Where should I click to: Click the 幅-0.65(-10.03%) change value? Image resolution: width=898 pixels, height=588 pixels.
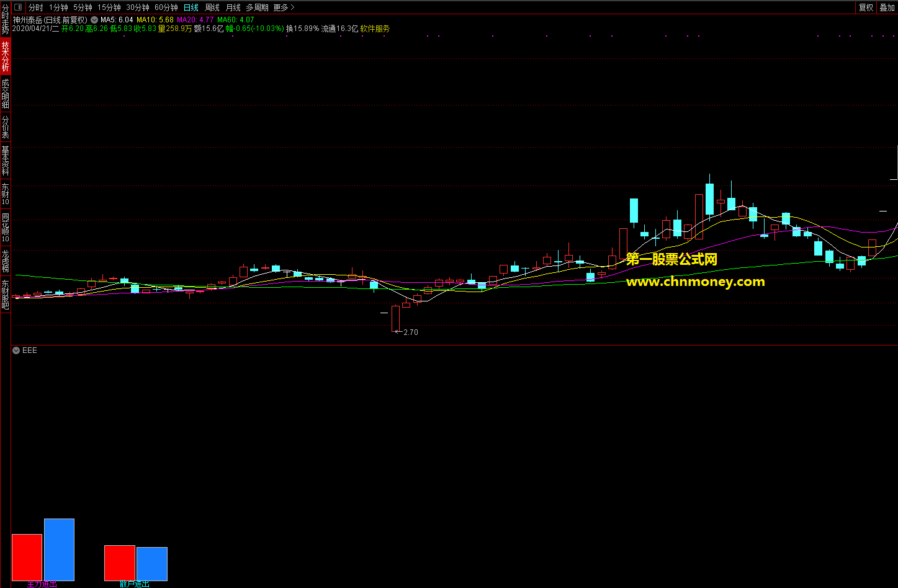coord(255,29)
